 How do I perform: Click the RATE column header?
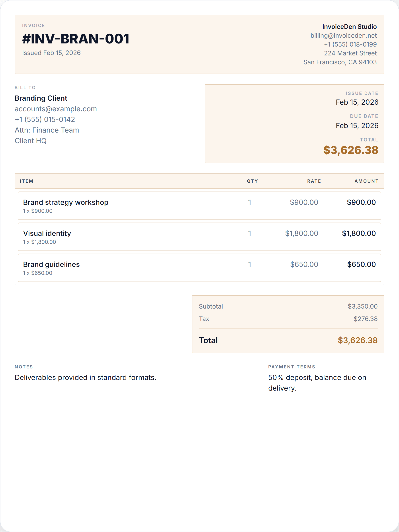point(314,181)
